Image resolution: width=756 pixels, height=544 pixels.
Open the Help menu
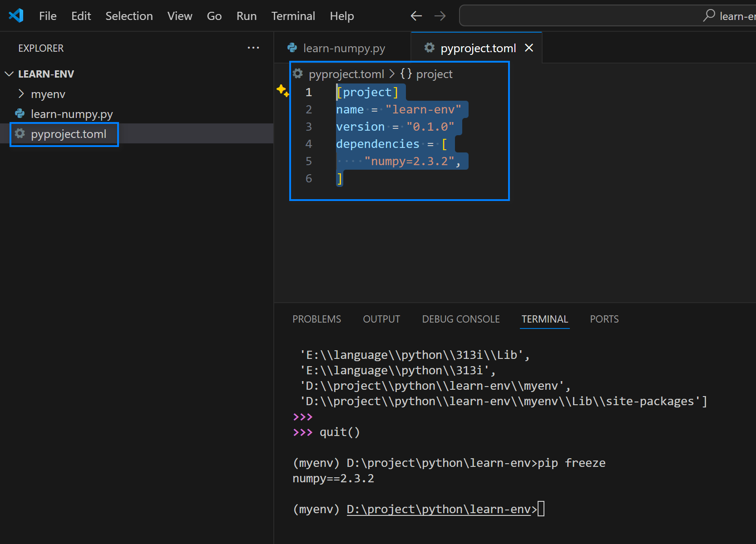tap(342, 16)
